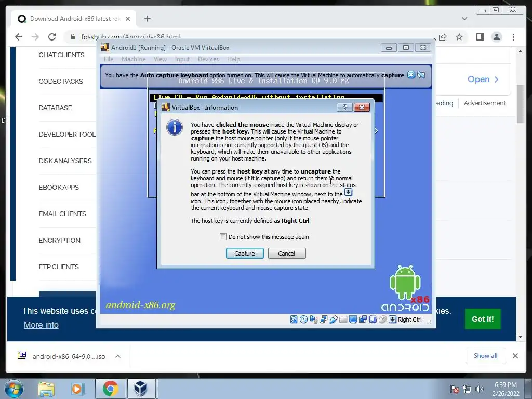Click the help question mark button in Information dialog

coord(345,108)
